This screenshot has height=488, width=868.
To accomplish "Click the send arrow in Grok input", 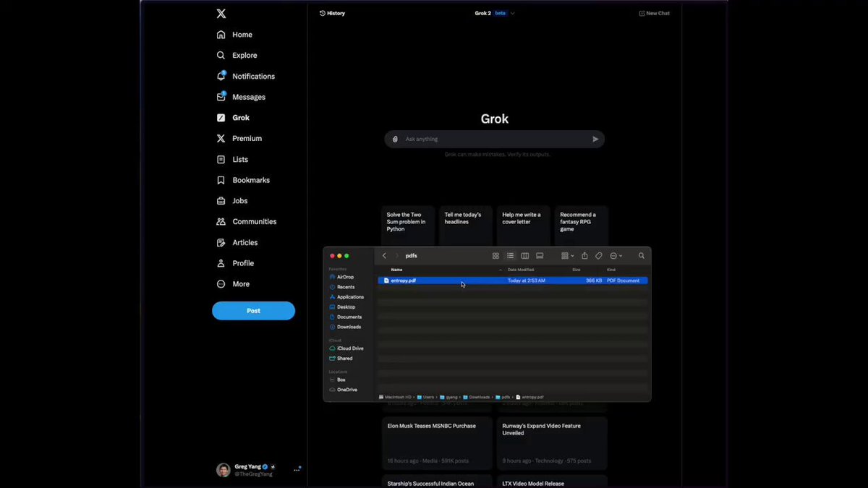I will pyautogui.click(x=595, y=139).
